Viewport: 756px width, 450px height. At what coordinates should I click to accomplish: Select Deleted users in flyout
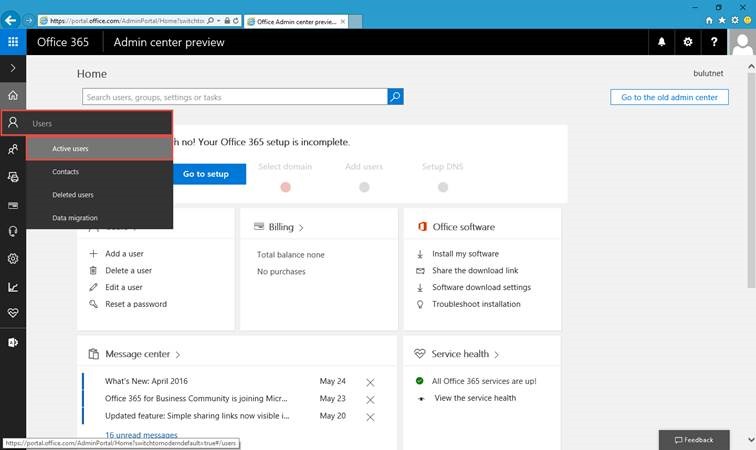(99, 195)
